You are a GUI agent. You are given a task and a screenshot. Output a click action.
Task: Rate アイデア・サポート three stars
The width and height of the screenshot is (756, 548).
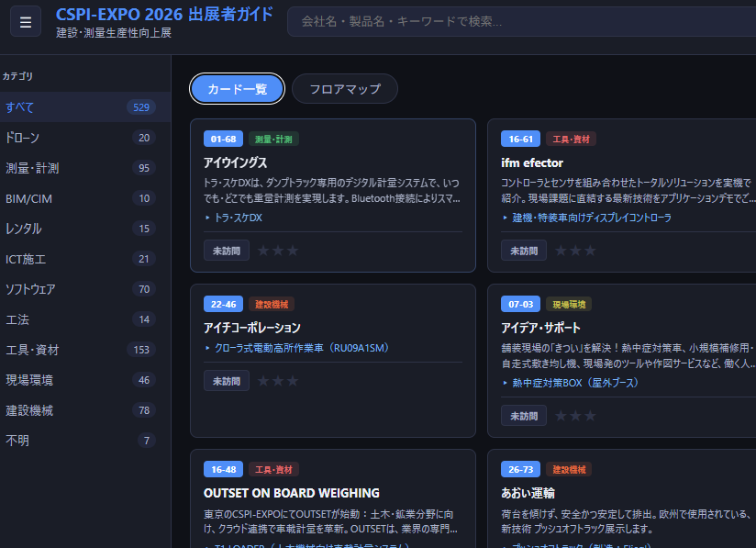point(590,416)
